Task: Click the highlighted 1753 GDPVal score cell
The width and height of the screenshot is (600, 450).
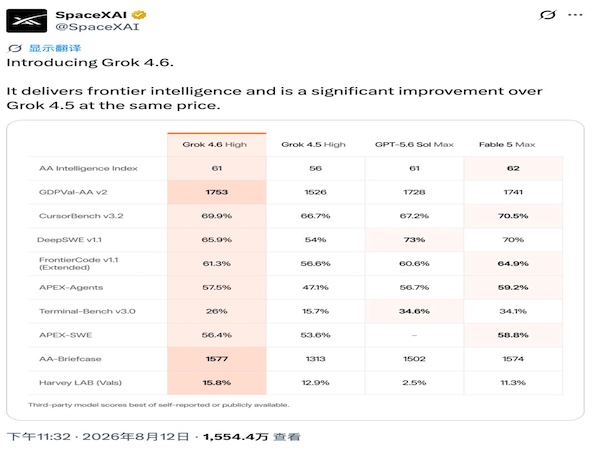Action: tap(217, 192)
